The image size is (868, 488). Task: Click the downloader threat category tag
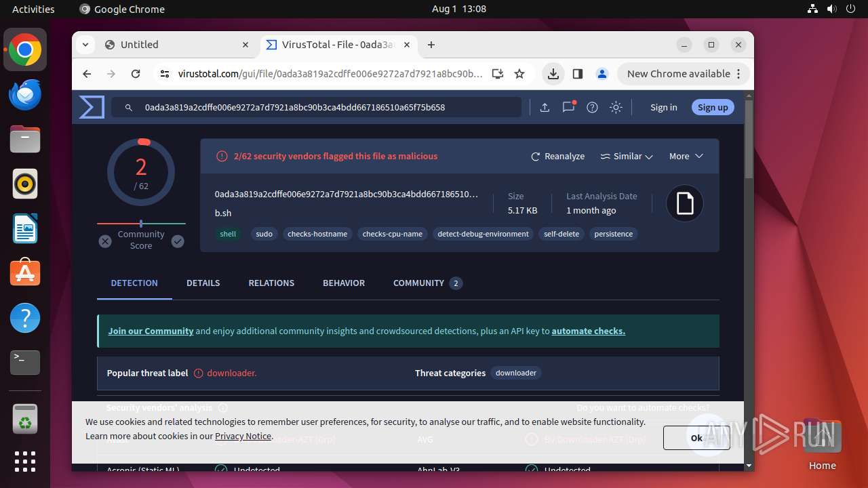click(x=516, y=373)
